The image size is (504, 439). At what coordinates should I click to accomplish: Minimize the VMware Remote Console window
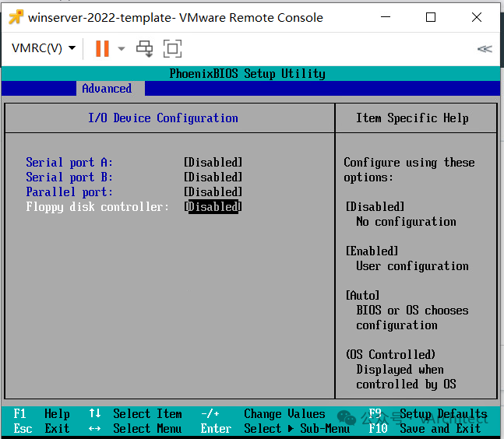click(x=386, y=17)
